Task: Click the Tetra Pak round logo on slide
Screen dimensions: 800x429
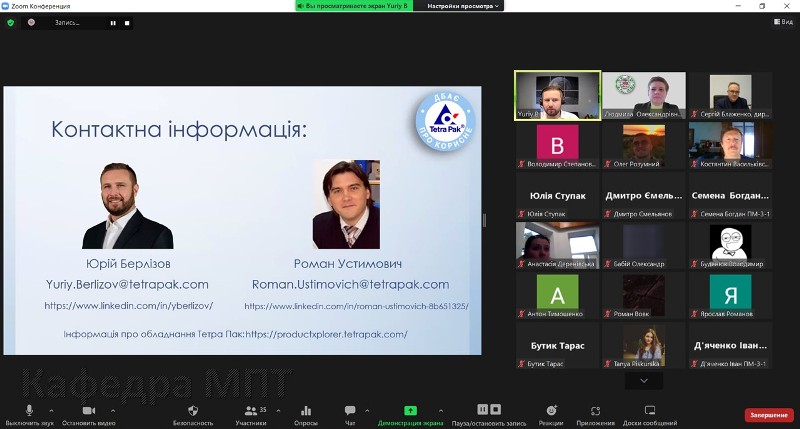Action: [x=445, y=122]
